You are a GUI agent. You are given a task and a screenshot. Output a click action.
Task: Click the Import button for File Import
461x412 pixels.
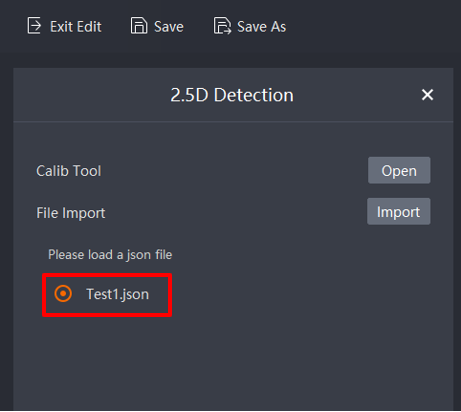tap(399, 211)
